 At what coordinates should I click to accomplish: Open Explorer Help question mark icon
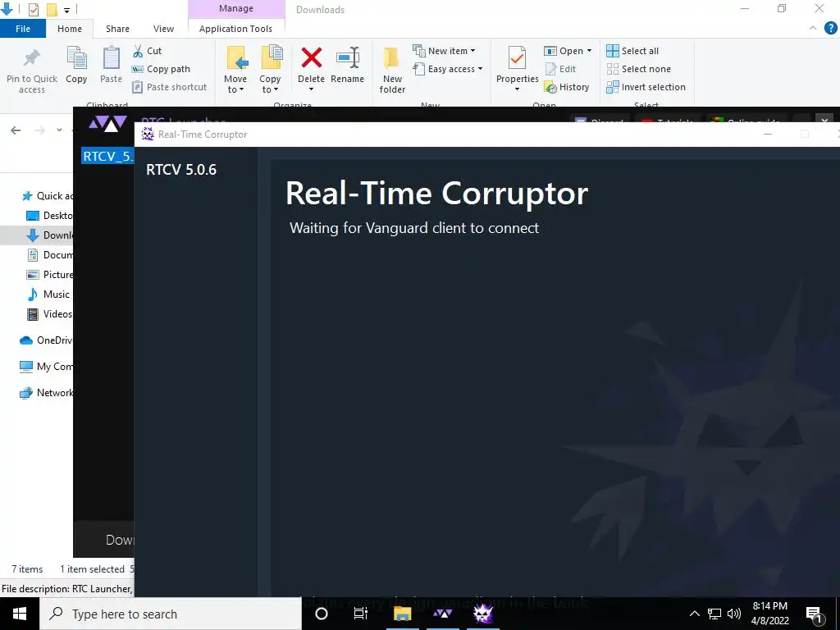[x=830, y=29]
